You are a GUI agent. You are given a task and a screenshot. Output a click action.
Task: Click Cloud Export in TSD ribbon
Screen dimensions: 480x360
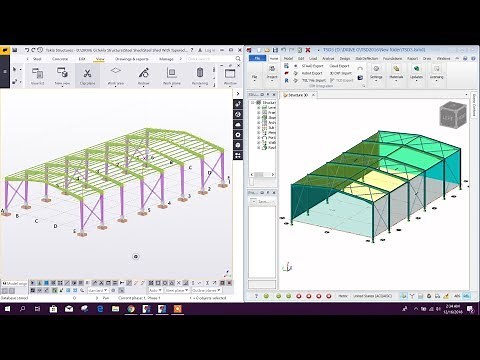(x=339, y=66)
